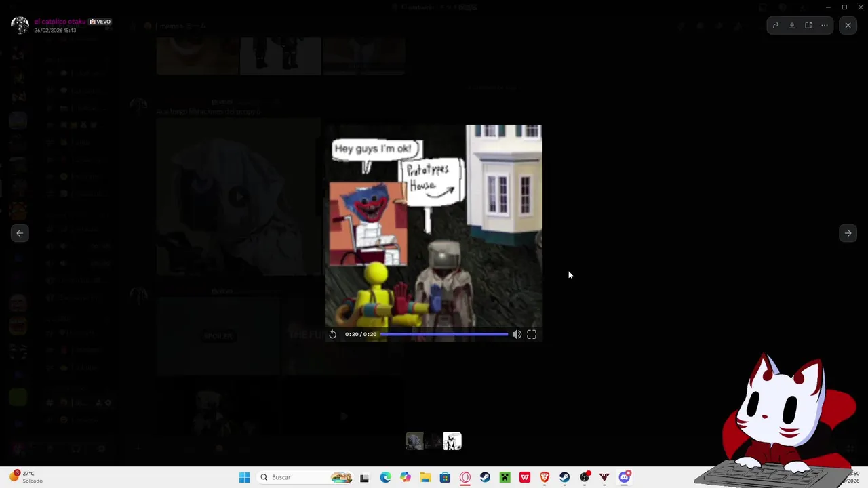The height and width of the screenshot is (488, 868).
Task: Enter fullscreen with the video fullscreen icon
Action: (x=532, y=334)
